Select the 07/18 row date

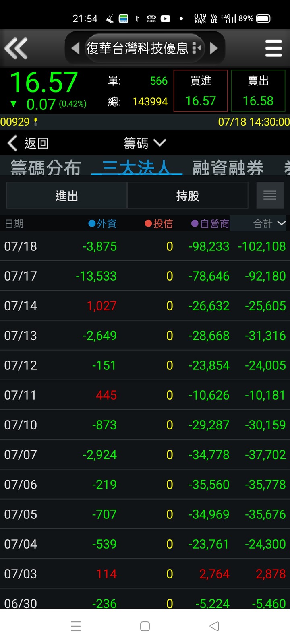[x=21, y=246]
